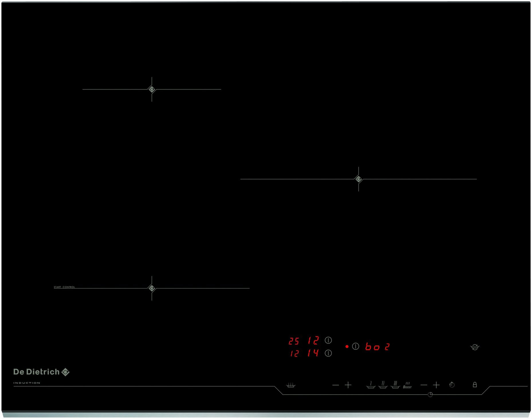Touch the right cooking zone center marker

358,179
